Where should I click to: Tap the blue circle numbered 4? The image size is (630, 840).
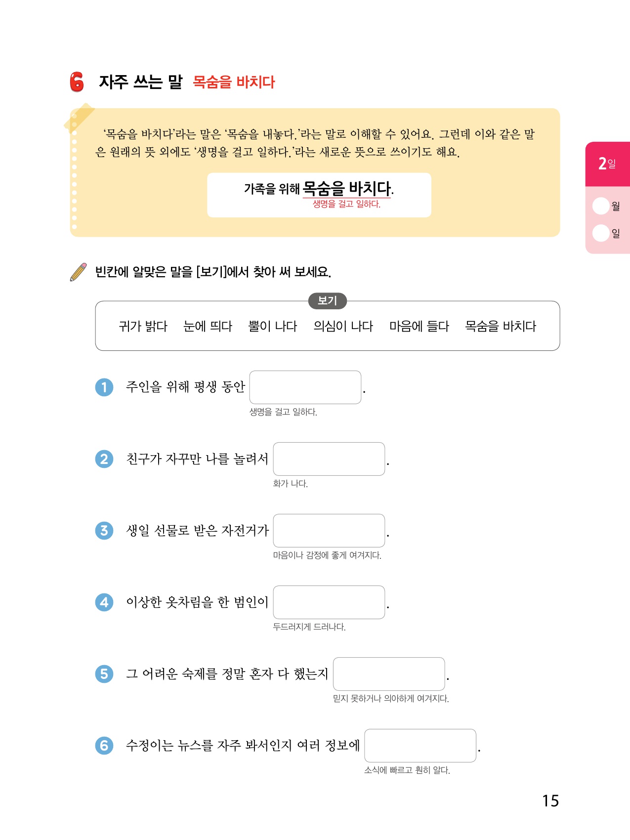tap(104, 602)
